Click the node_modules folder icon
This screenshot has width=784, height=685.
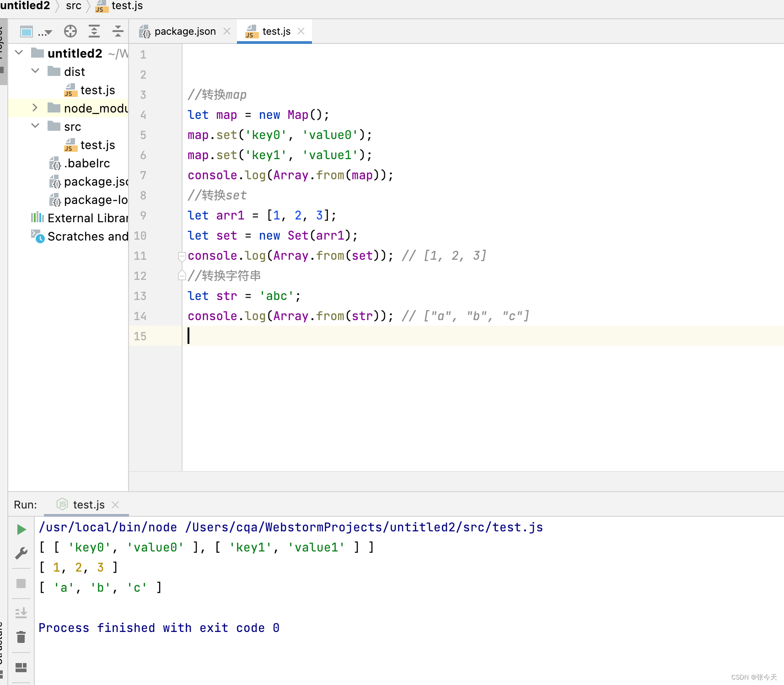pos(54,108)
